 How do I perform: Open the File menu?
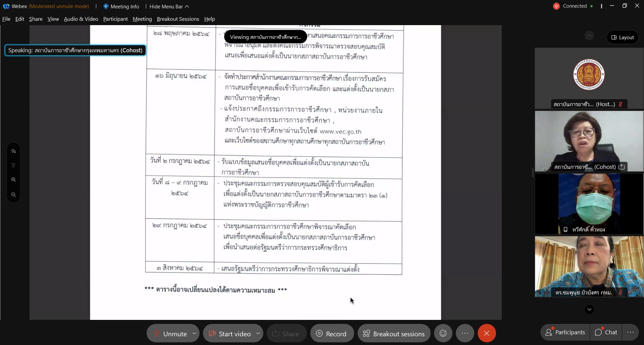click(6, 19)
